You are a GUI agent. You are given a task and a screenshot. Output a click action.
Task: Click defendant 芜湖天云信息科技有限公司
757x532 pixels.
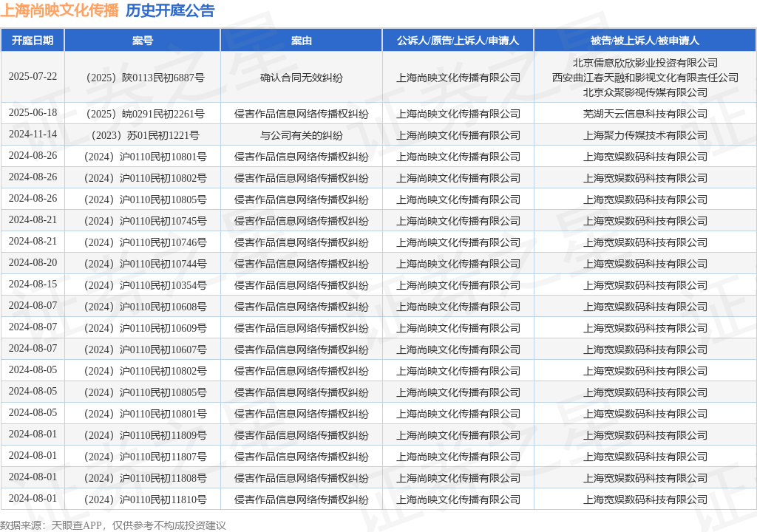pyautogui.click(x=645, y=114)
